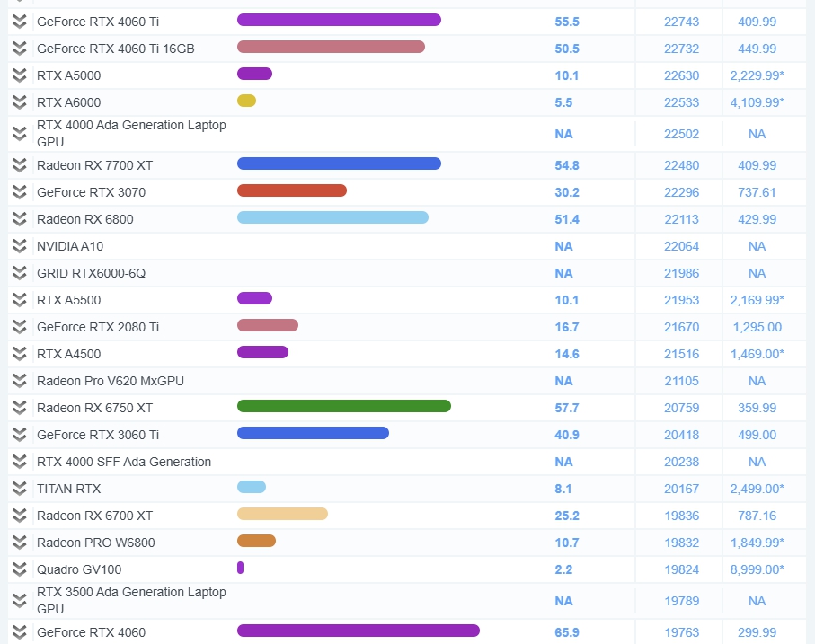Open the GRID RTX6000-6Q link

click(x=91, y=274)
